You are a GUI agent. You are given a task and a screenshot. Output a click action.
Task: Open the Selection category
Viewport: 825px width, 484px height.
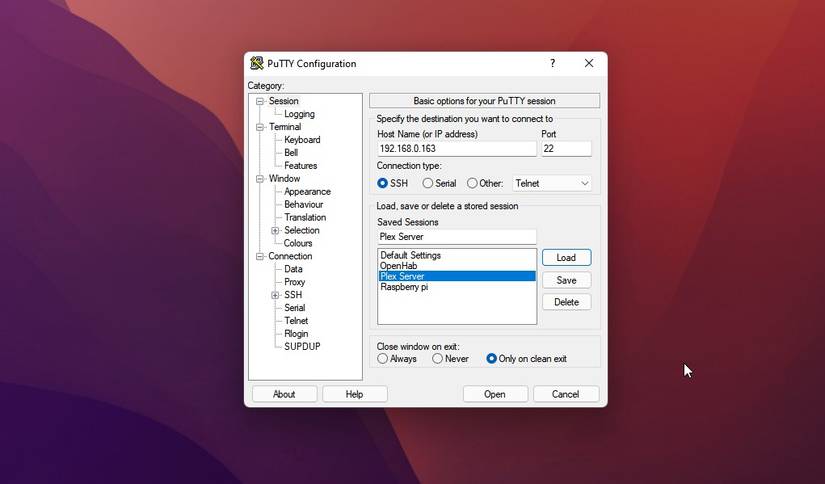301,230
